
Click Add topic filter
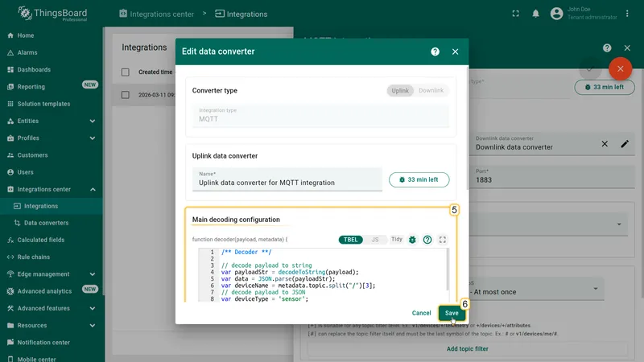coord(468,349)
